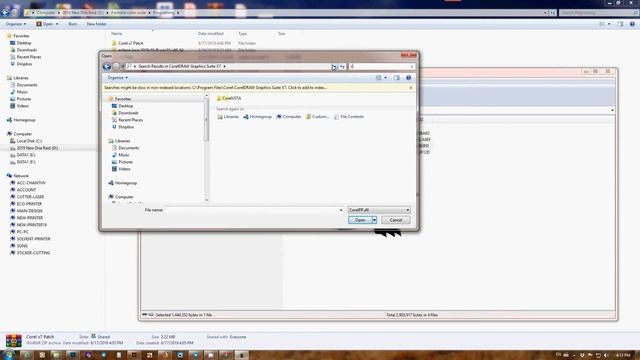Select Corel x7 Patch folder in Explorer
Image resolution: width=640 pixels, height=360 pixels.
[128, 43]
